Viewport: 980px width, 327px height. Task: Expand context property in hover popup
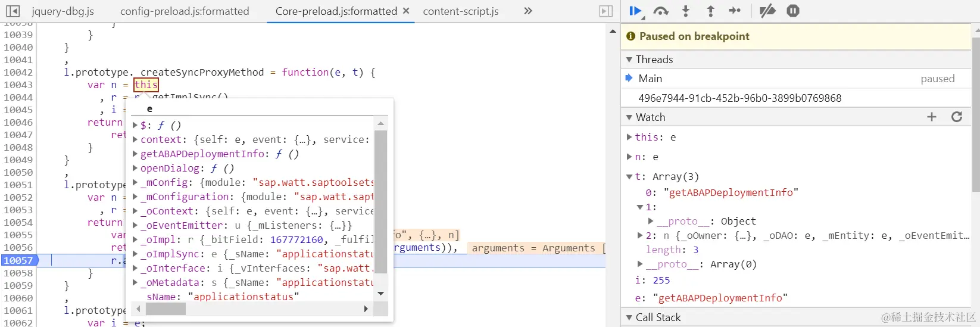click(135, 139)
